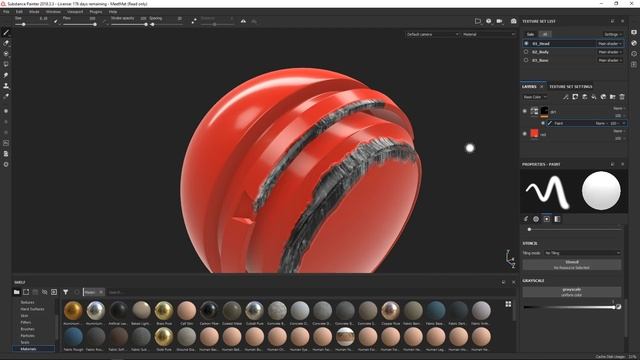Image resolution: width=640 pixels, height=360 pixels.
Task: Open Main shader dropdown for 02_Body
Action: [x=610, y=52]
